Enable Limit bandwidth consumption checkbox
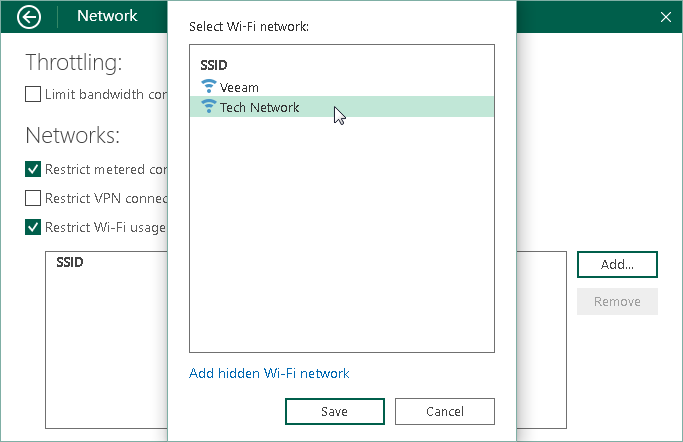This screenshot has width=683, height=442. point(33,95)
